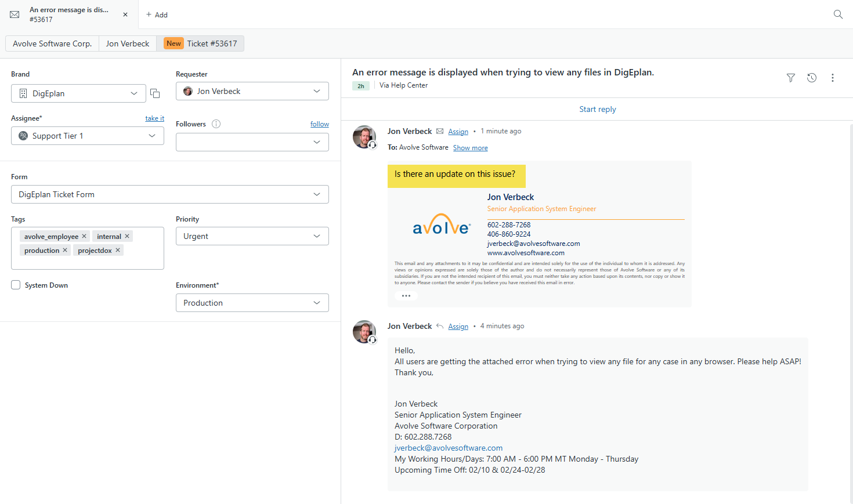Click Jon Verbeck avatar on latest comment
Screen dimensions: 853x504
pyautogui.click(x=364, y=137)
